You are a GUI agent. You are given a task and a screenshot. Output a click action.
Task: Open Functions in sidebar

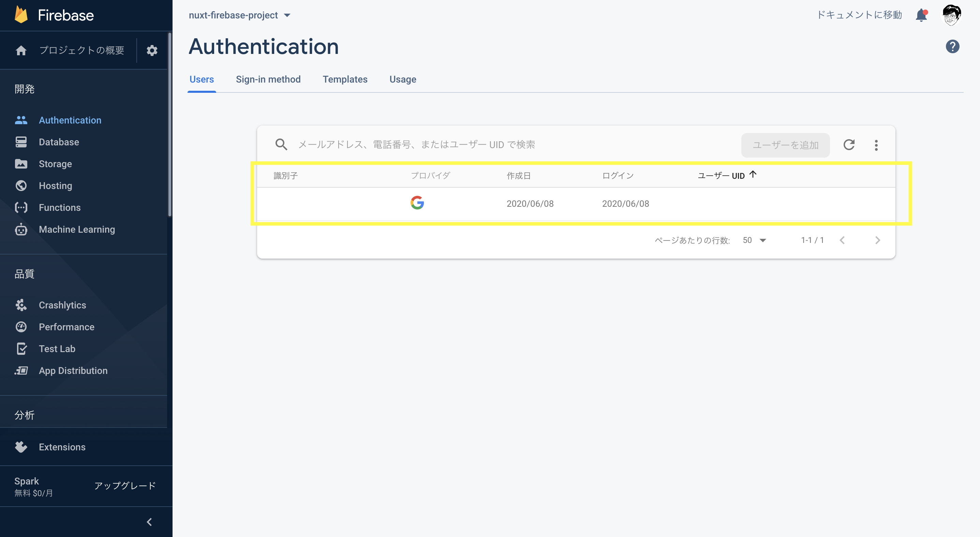[x=60, y=207]
